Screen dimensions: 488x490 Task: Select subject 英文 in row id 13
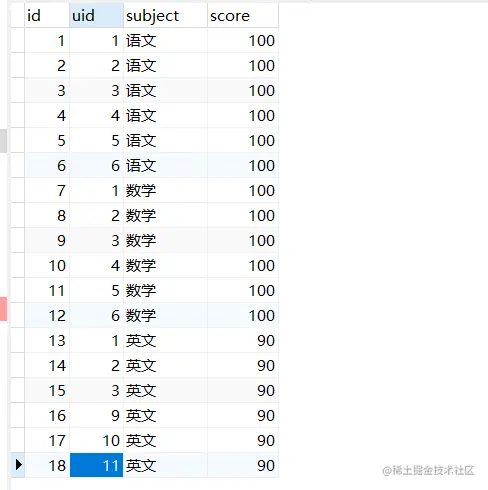[x=165, y=340]
